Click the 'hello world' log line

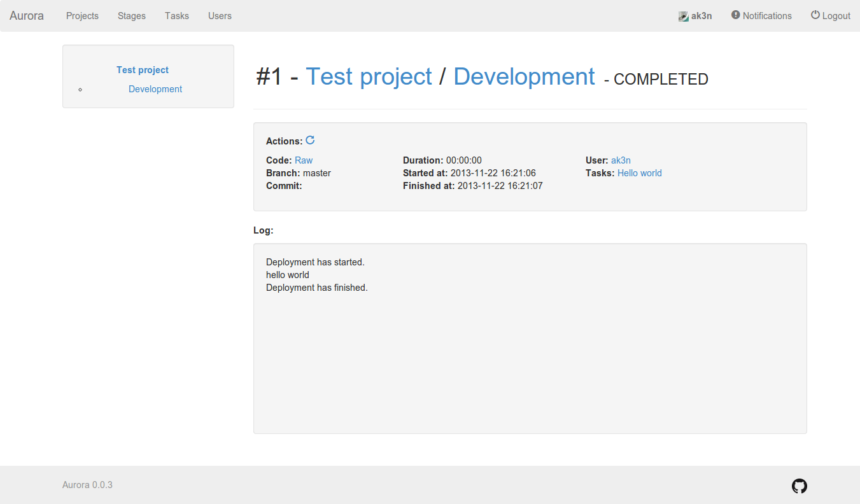tap(288, 275)
